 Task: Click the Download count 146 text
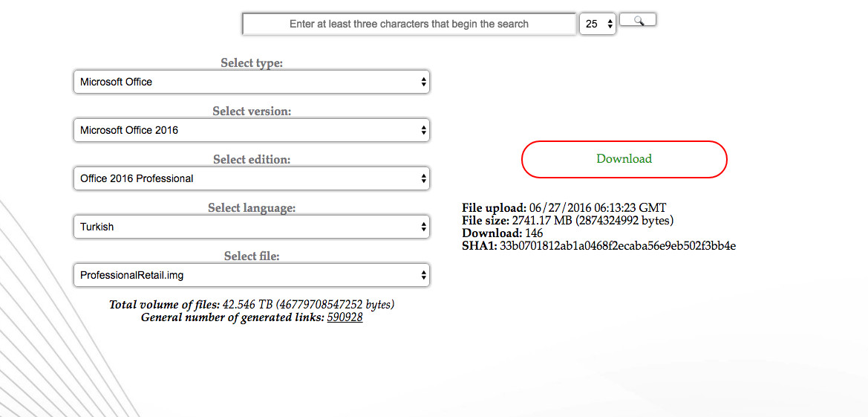[534, 233]
